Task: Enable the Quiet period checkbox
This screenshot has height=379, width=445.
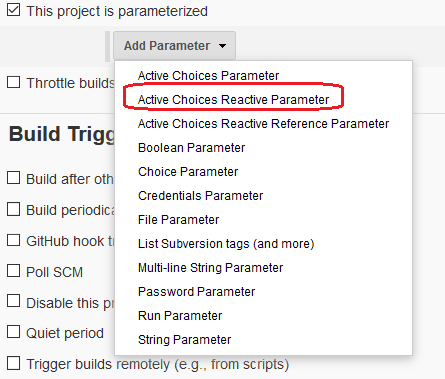Action: click(x=13, y=332)
